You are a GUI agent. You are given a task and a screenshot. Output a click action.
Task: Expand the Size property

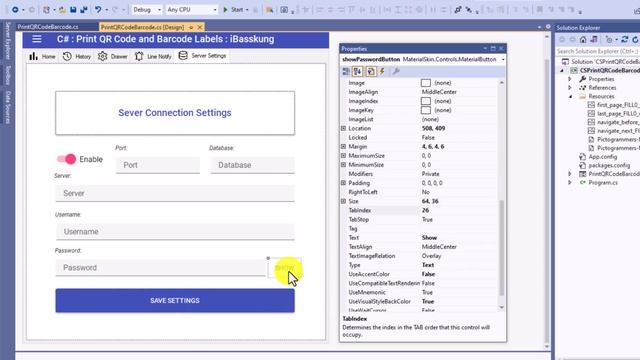click(x=344, y=201)
